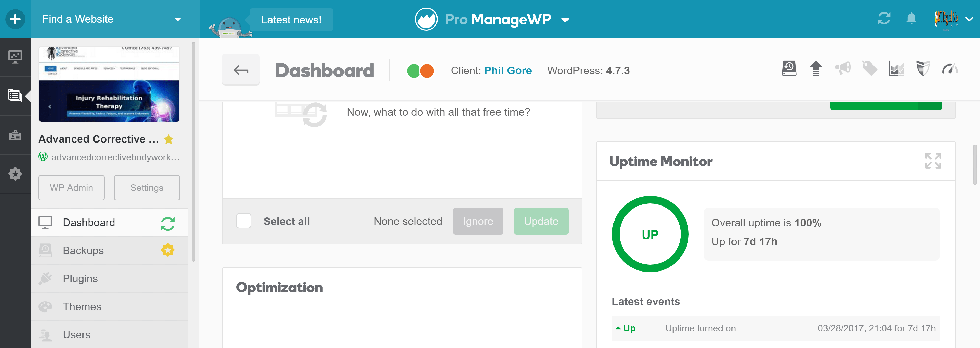Click the add website plus icon
The height and width of the screenshot is (348, 980).
pyautogui.click(x=15, y=19)
